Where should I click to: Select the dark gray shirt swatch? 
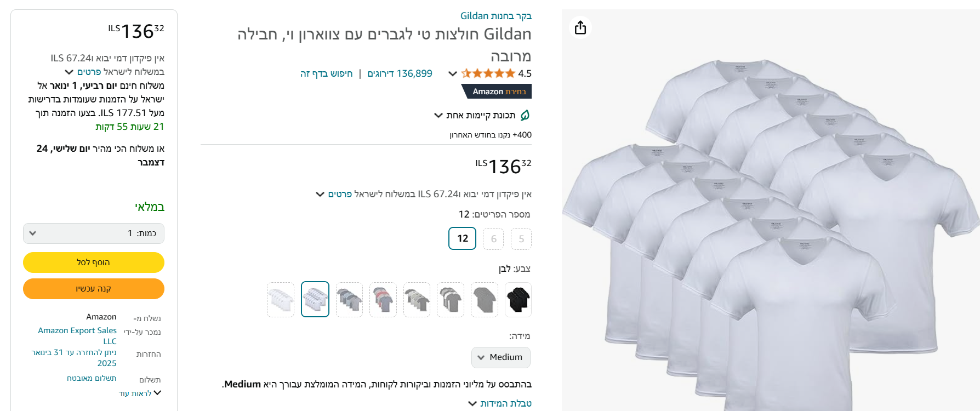(485, 300)
